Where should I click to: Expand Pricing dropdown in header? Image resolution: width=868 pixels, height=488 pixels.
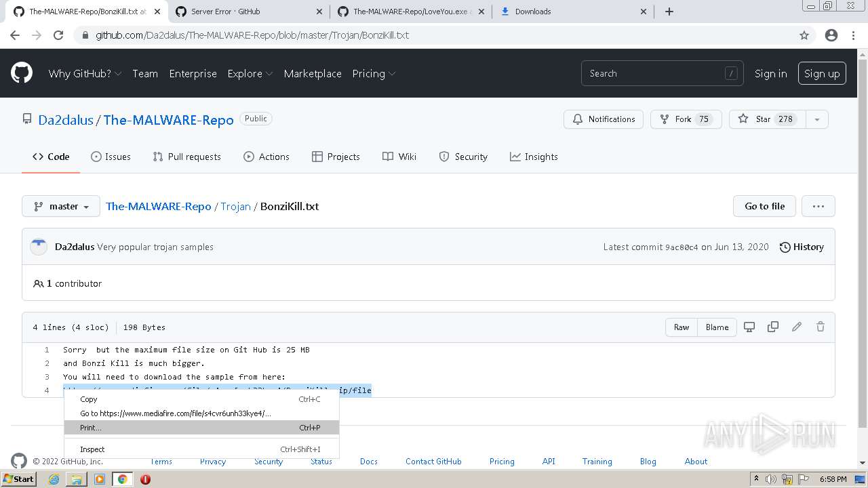[374, 73]
